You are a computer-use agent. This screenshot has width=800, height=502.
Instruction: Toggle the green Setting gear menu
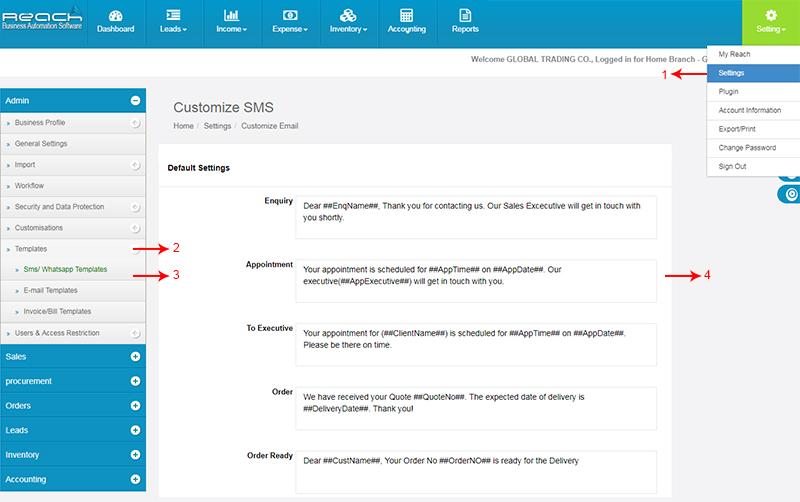771,22
